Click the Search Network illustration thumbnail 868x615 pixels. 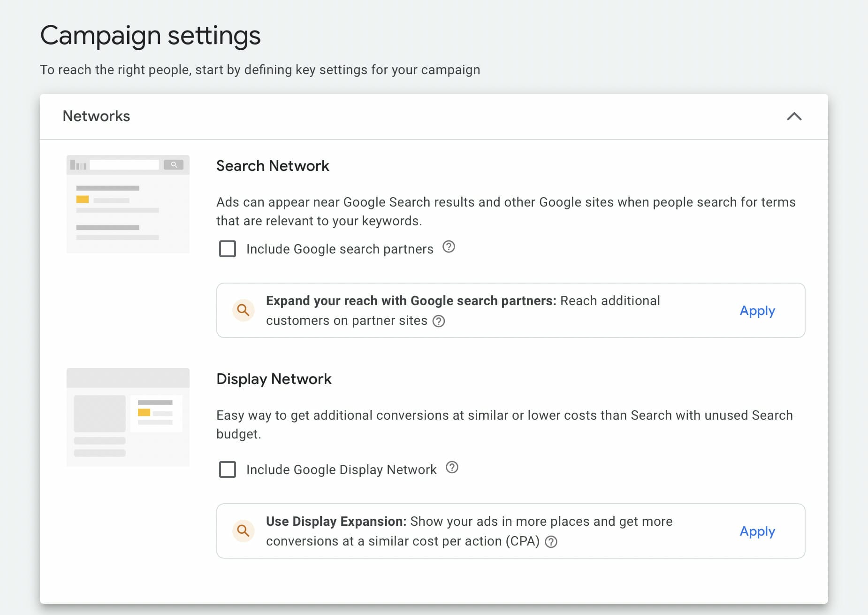tap(128, 204)
